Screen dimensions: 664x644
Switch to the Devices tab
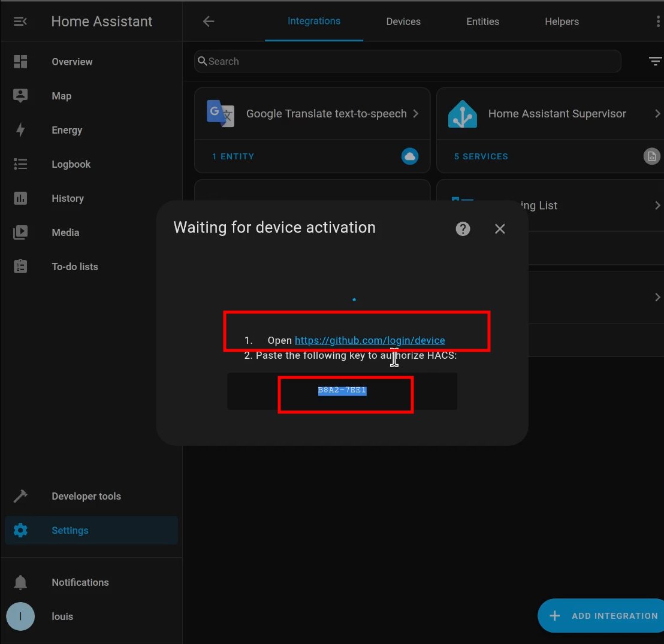tap(403, 22)
